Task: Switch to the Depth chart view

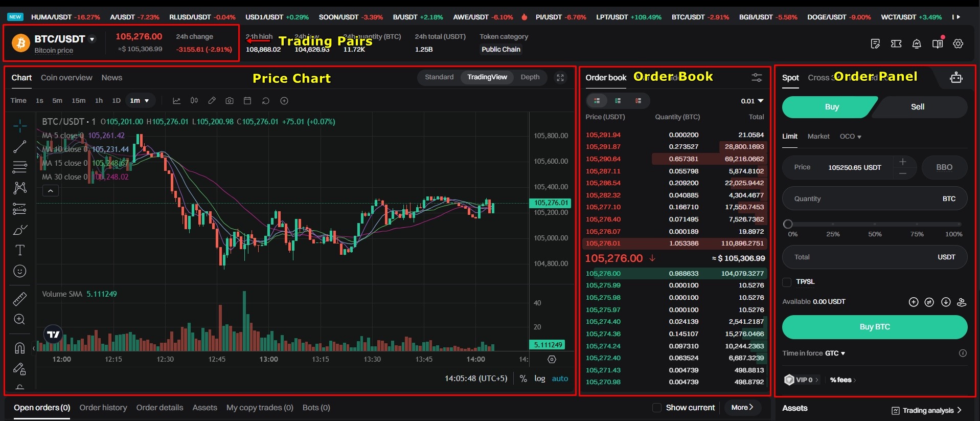Action: 530,77
